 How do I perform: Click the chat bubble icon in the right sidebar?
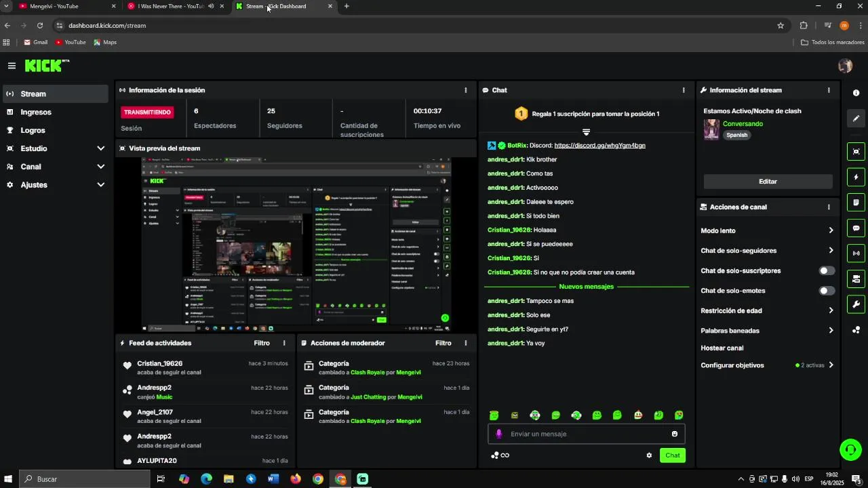[856, 228]
